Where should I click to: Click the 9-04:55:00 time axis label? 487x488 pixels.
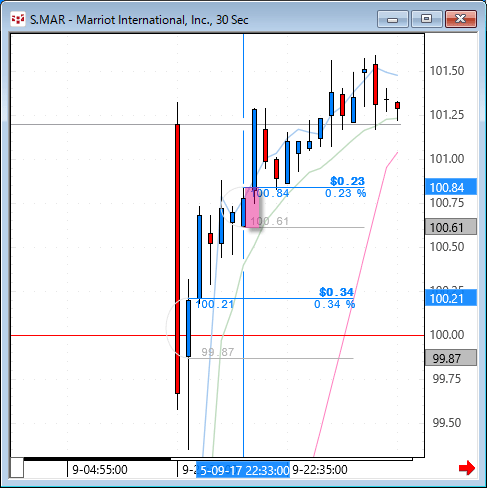pos(100,470)
